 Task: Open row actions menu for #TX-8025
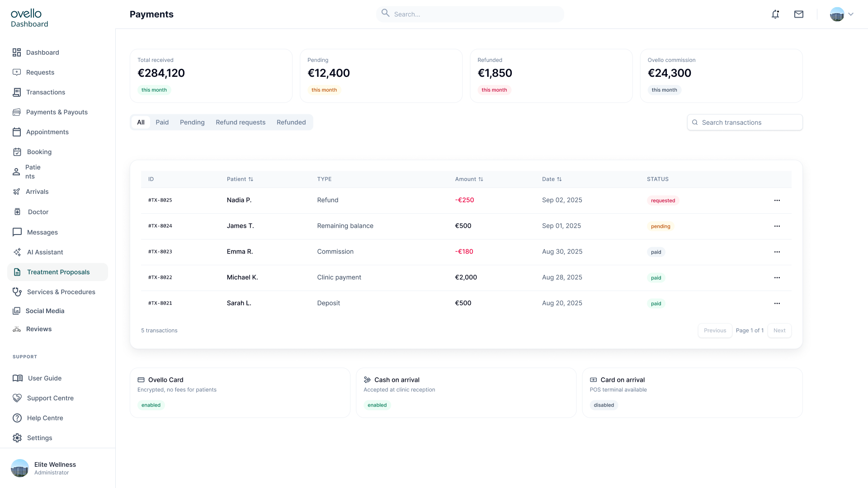tap(777, 200)
